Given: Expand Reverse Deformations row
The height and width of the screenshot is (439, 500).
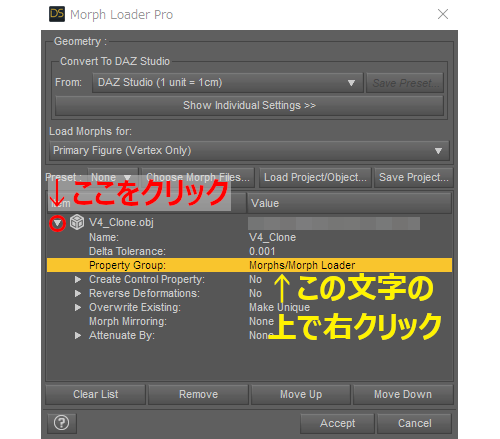Looking at the screenshot, I should (78, 293).
